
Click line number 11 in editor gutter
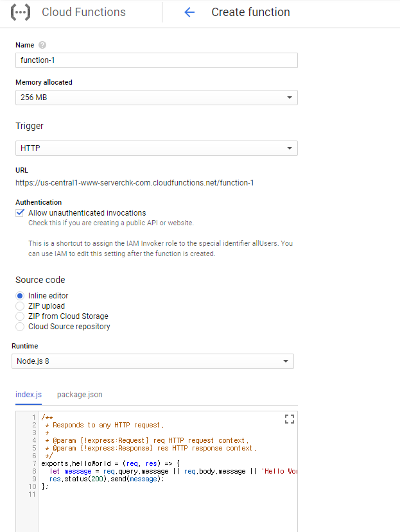pos(32,494)
